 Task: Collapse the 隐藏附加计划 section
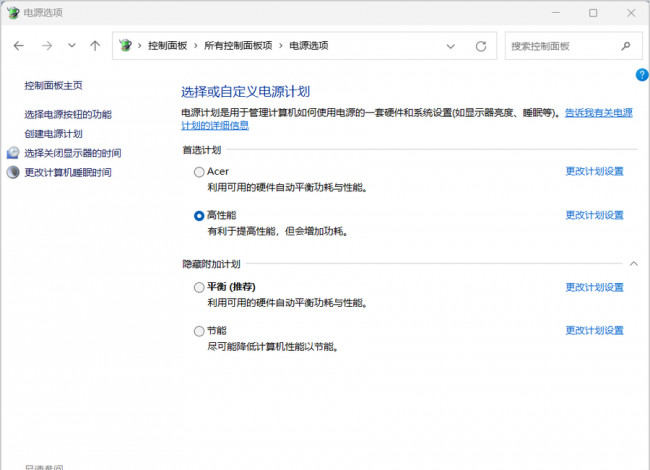point(634,264)
